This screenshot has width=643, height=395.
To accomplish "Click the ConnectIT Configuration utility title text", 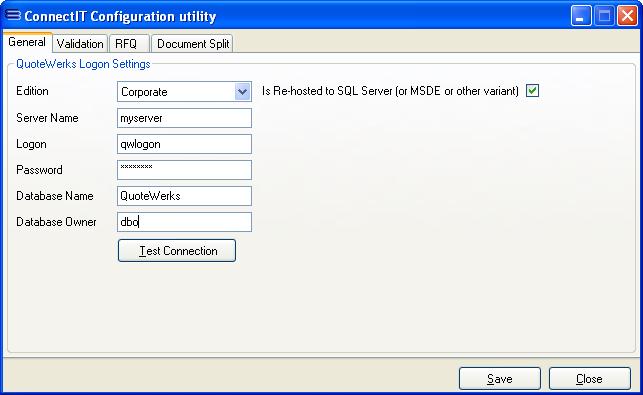I will pos(120,16).
